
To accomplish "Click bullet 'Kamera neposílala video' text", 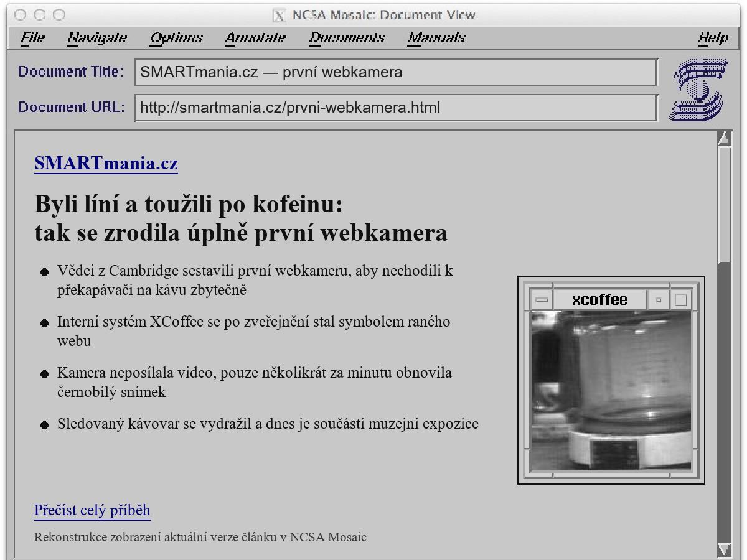I will pos(255,382).
